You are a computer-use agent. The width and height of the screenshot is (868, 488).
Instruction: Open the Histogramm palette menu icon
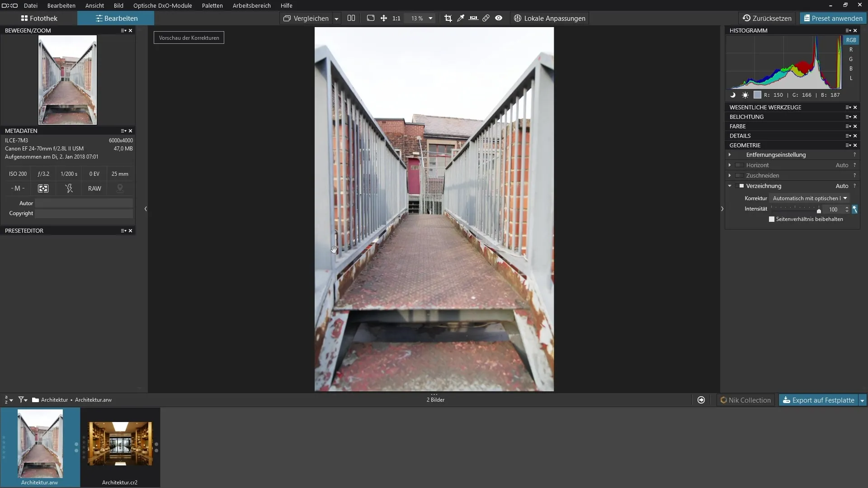pos(848,31)
